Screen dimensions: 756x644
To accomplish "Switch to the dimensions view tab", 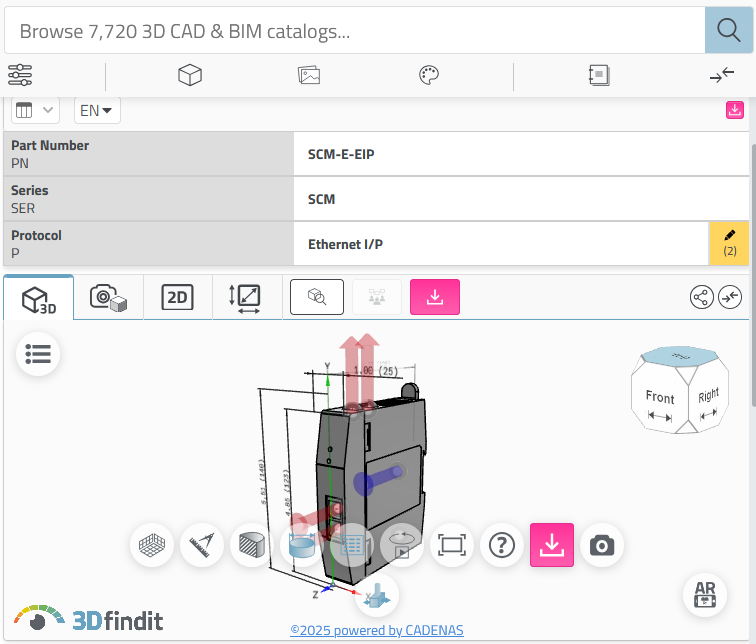I will pos(246,297).
